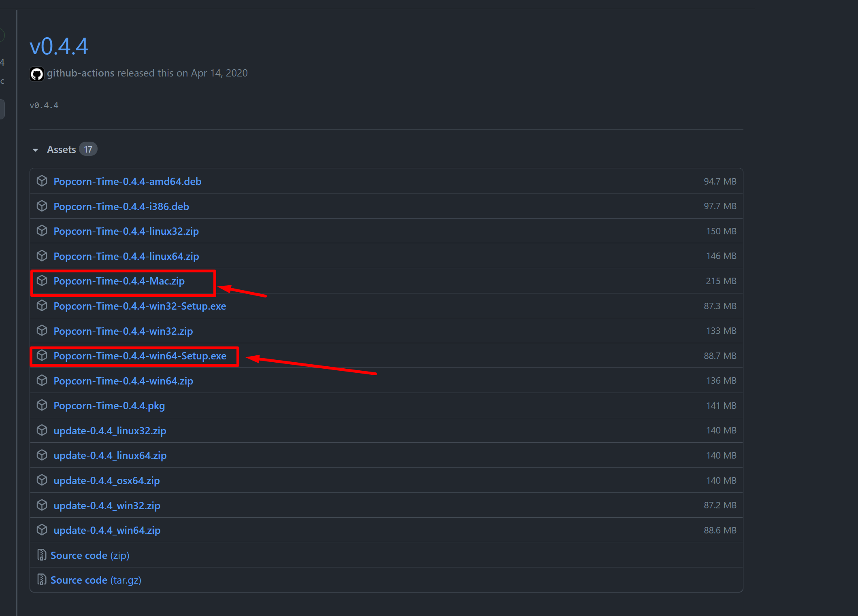The image size is (858, 616).
Task: Download Popcorn-Time-0.4.4-amd64.deb
Action: tap(128, 181)
